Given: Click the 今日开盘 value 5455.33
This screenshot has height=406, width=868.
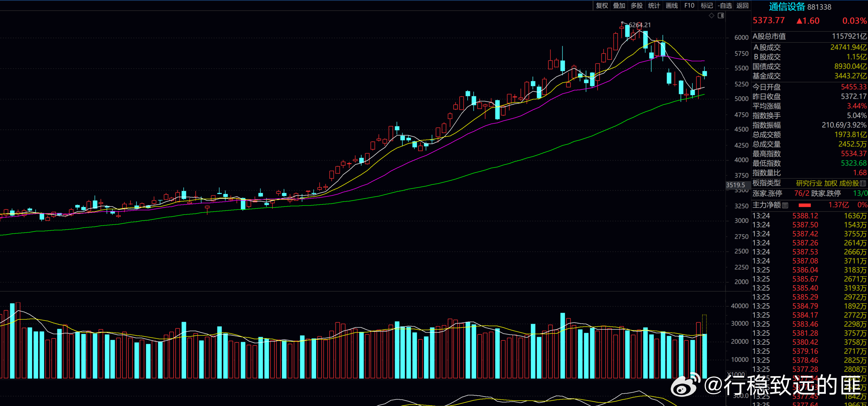Looking at the screenshot, I should pos(854,87).
